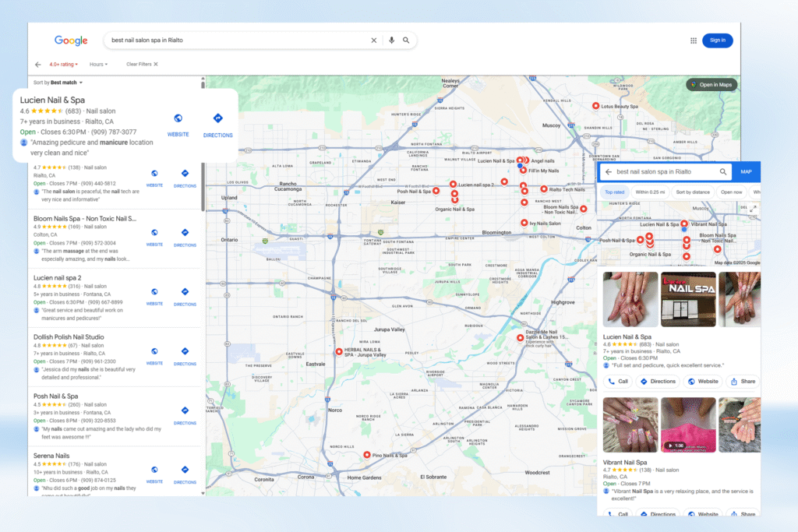Open the Posh Nail & Spa listing title
The height and width of the screenshot is (532, 798).
pos(56,396)
